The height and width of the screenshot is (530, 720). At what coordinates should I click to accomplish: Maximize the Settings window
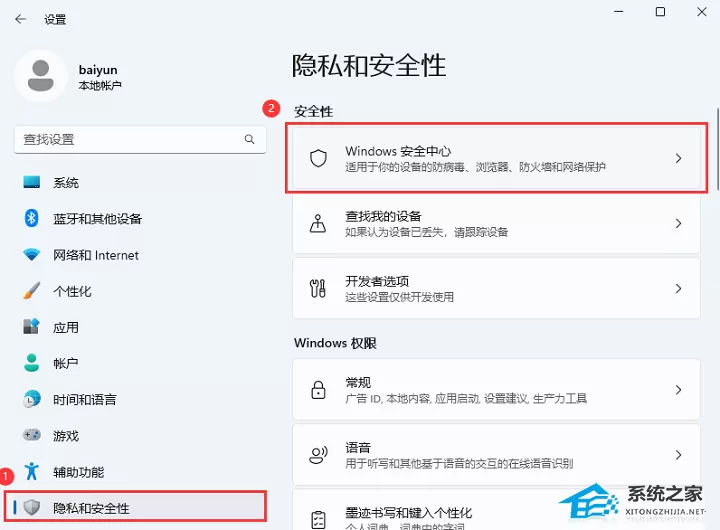click(660, 11)
